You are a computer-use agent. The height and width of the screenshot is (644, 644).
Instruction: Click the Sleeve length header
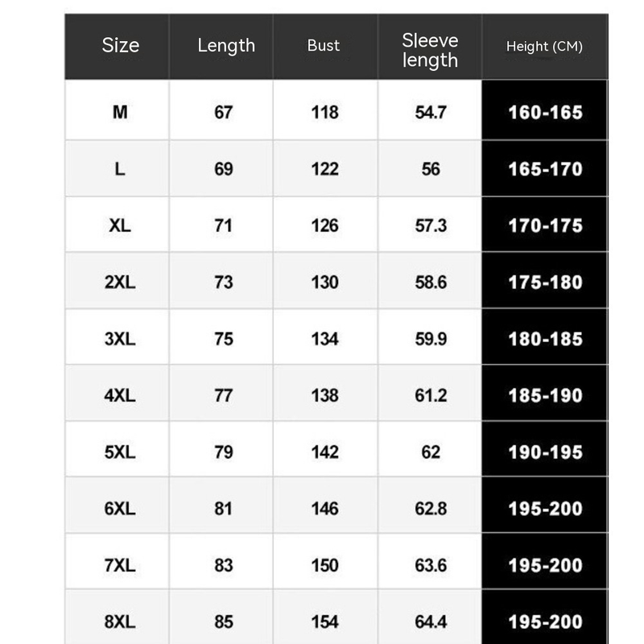(x=430, y=50)
